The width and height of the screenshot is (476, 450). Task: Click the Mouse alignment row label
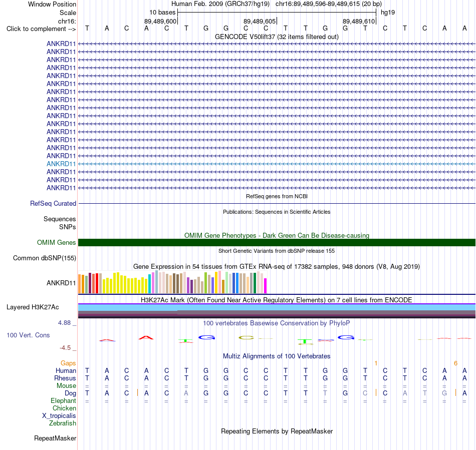click(x=66, y=386)
